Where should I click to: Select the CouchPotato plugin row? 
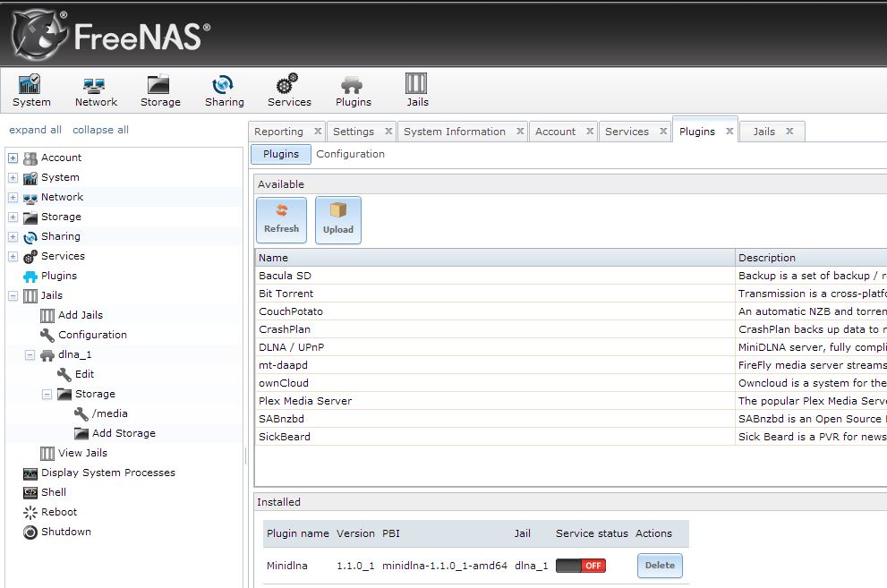click(571, 311)
